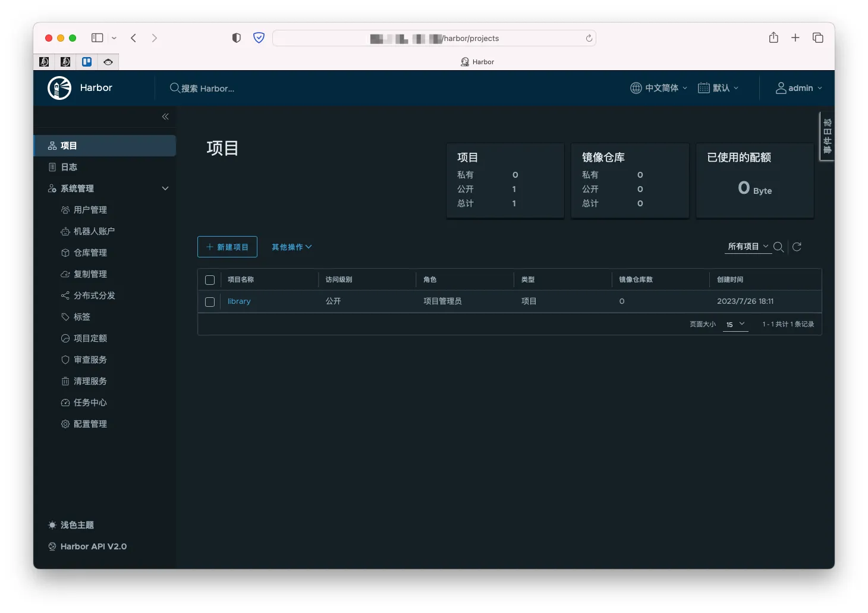This screenshot has width=868, height=613.
Task: Open 配置管理 settings page
Action: pos(90,424)
